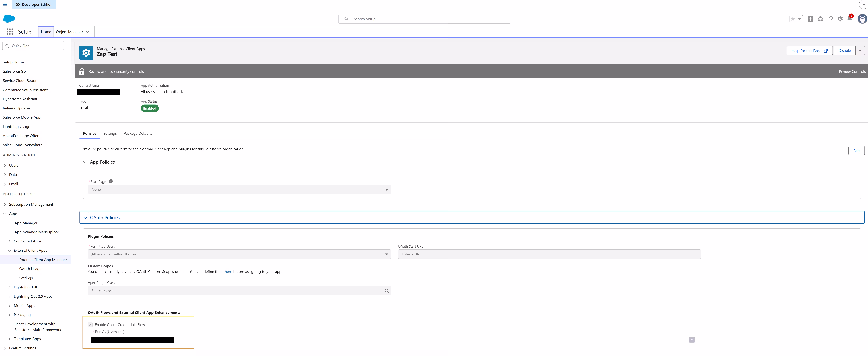Expand Connected Apps node
Screen dimensions: 868x356
click(9, 241)
